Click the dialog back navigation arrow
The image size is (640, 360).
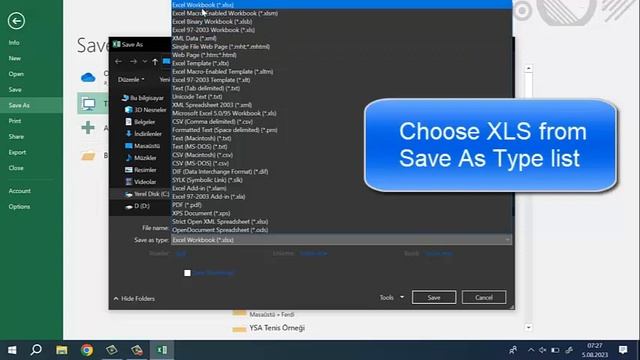point(118,62)
